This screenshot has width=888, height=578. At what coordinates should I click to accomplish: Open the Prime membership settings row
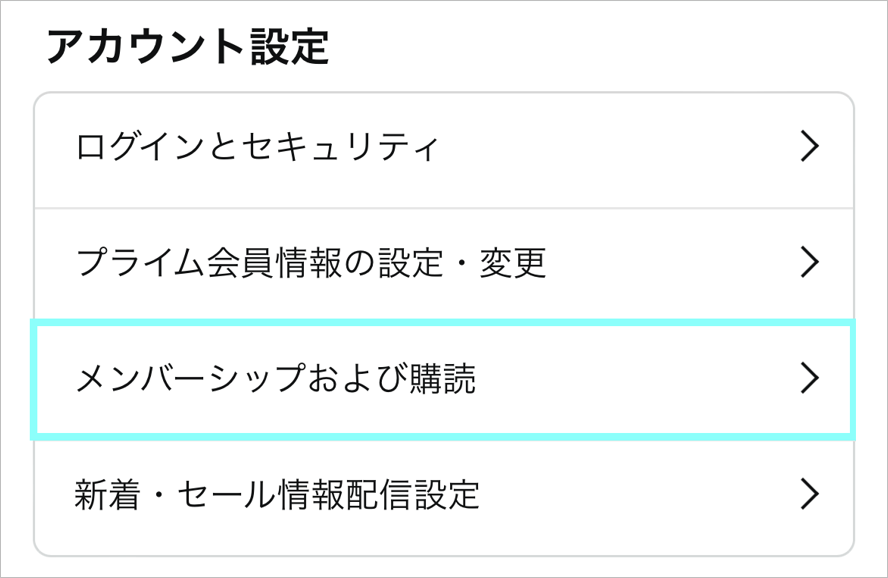(x=300, y=262)
